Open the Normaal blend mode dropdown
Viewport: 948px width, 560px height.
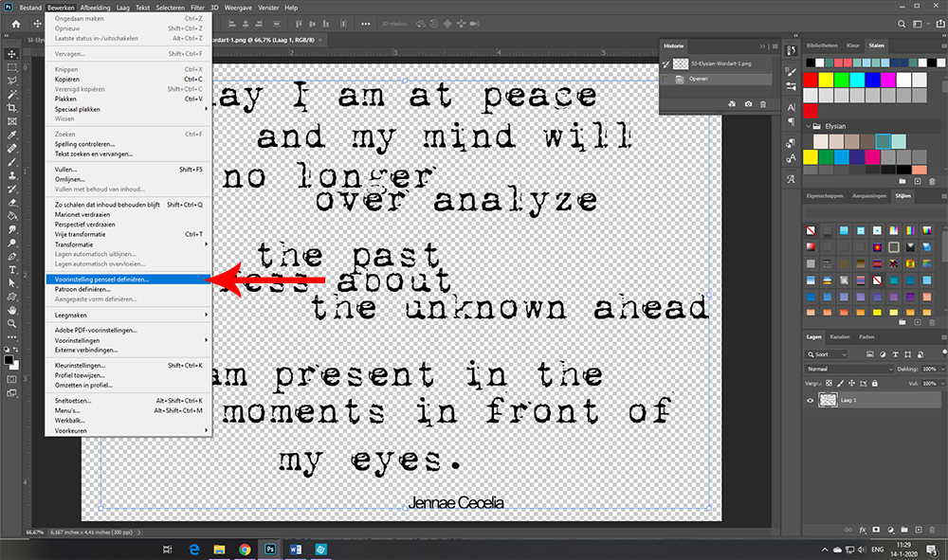[x=848, y=369]
